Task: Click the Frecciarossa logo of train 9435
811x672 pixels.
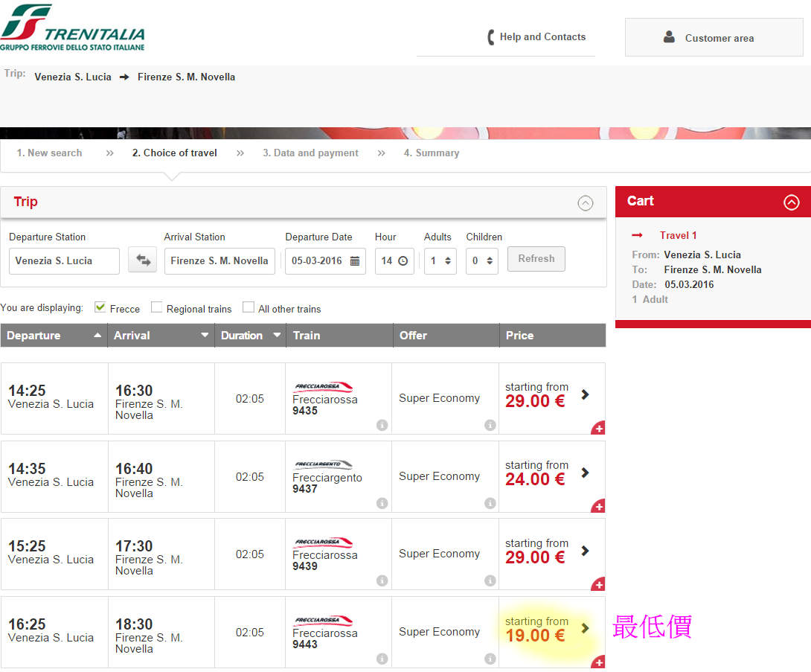Action: coord(323,387)
